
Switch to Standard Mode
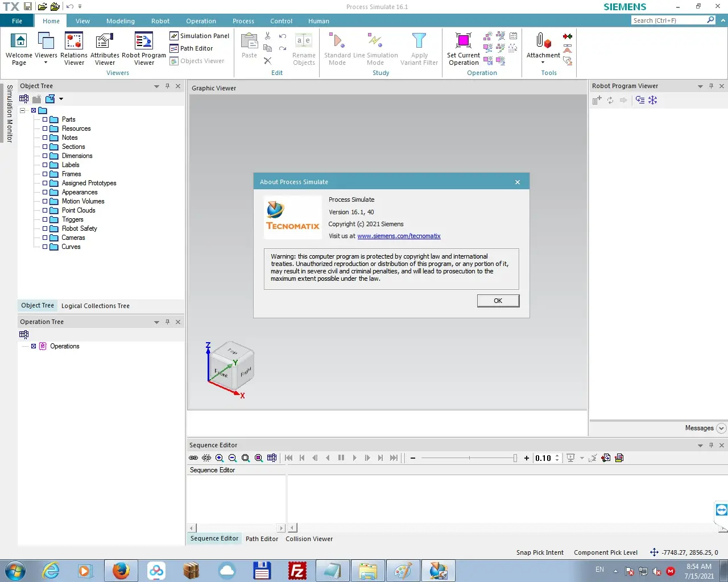(337, 49)
